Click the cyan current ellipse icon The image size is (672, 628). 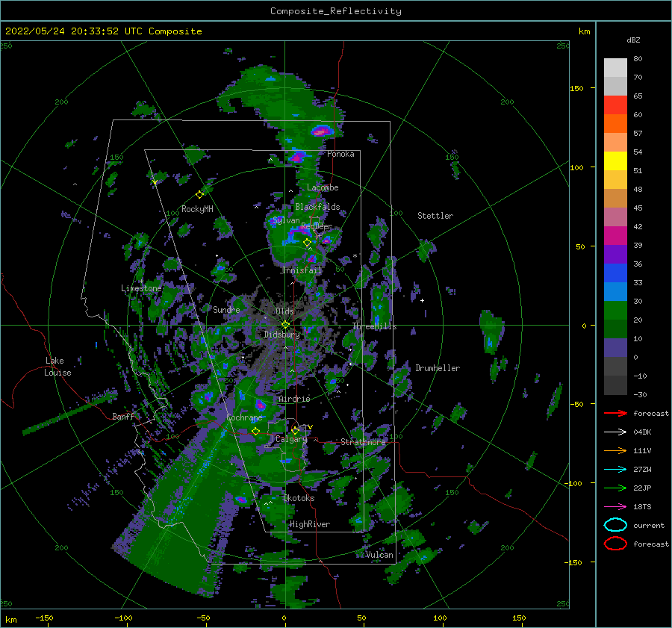click(x=615, y=525)
